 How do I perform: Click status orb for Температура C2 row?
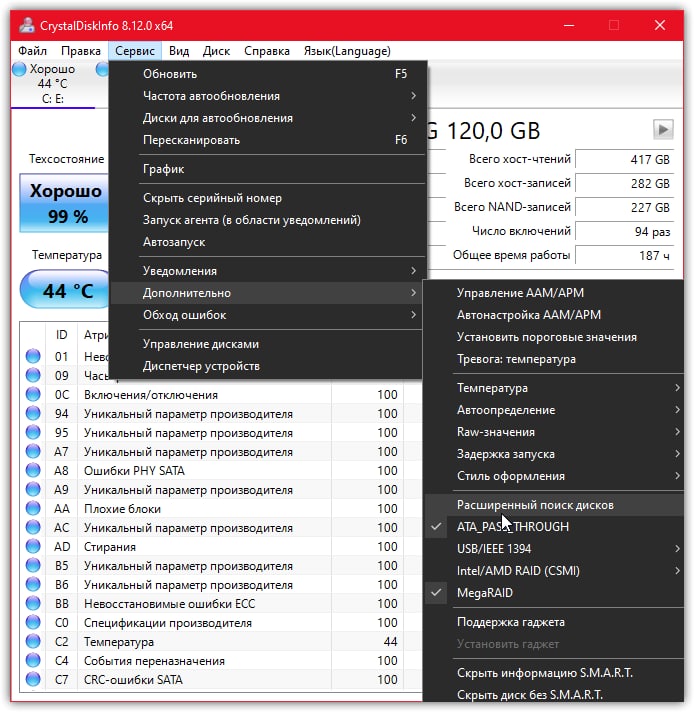[x=33, y=641]
